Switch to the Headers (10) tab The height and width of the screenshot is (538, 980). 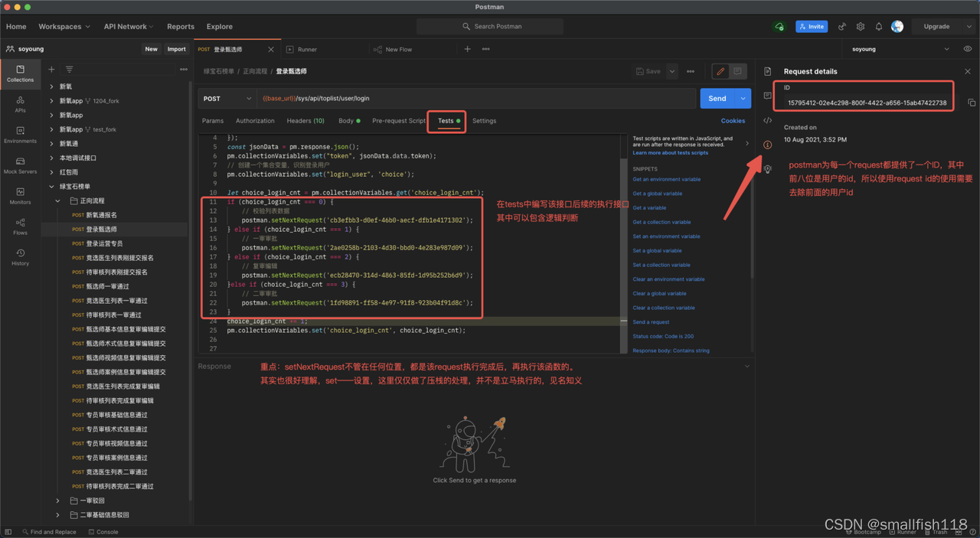click(x=305, y=121)
